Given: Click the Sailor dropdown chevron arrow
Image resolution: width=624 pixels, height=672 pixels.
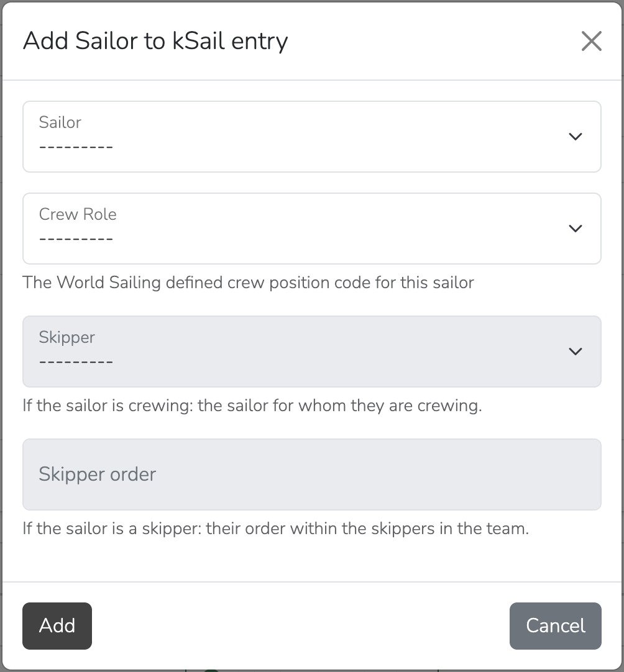Looking at the screenshot, I should [x=576, y=137].
